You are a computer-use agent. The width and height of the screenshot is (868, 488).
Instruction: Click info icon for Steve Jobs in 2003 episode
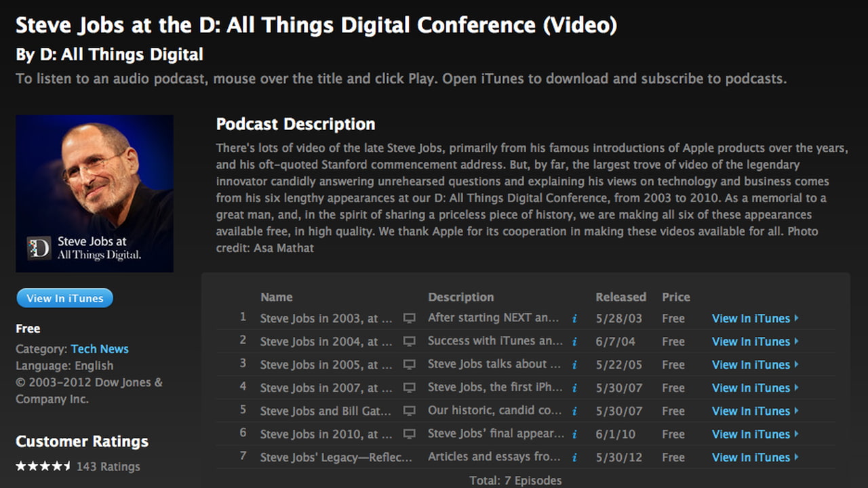pyautogui.click(x=574, y=319)
